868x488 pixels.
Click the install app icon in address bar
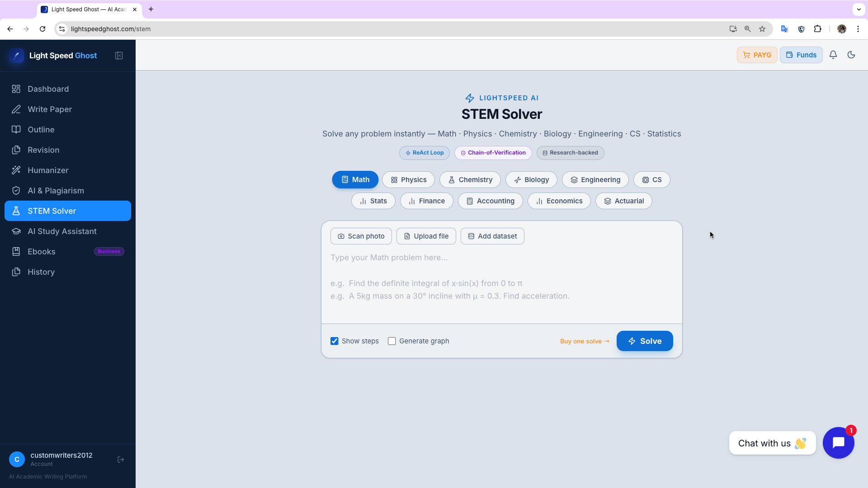(733, 29)
